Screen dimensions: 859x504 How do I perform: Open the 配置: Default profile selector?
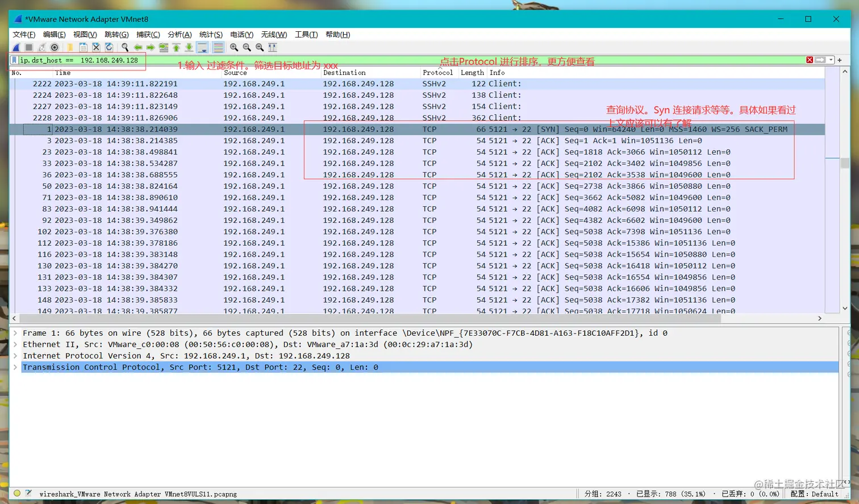coord(814,494)
